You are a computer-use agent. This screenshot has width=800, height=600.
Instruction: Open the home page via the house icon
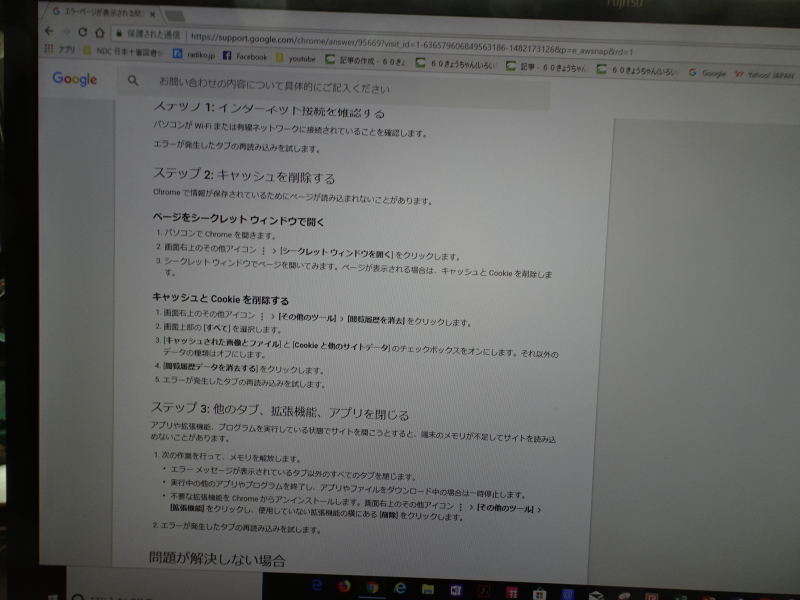coord(99,33)
